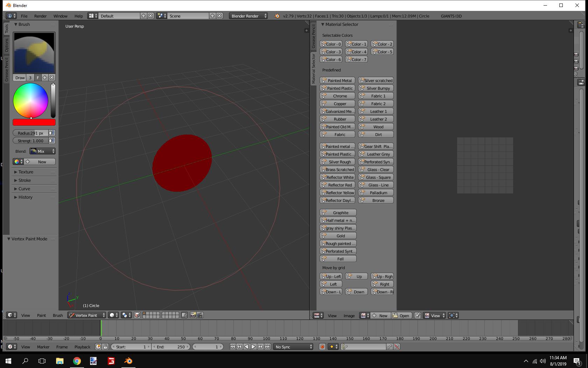Image resolution: width=588 pixels, height=368 pixels.
Task: Toggle pressure sensitivity for brush Radius
Action: point(52,133)
